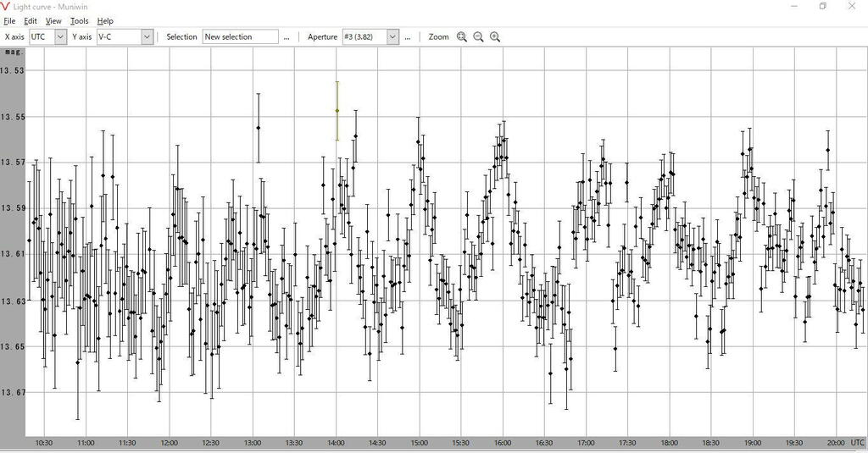
Task: Select the outlier data point just after 13:00
Action: click(x=259, y=128)
